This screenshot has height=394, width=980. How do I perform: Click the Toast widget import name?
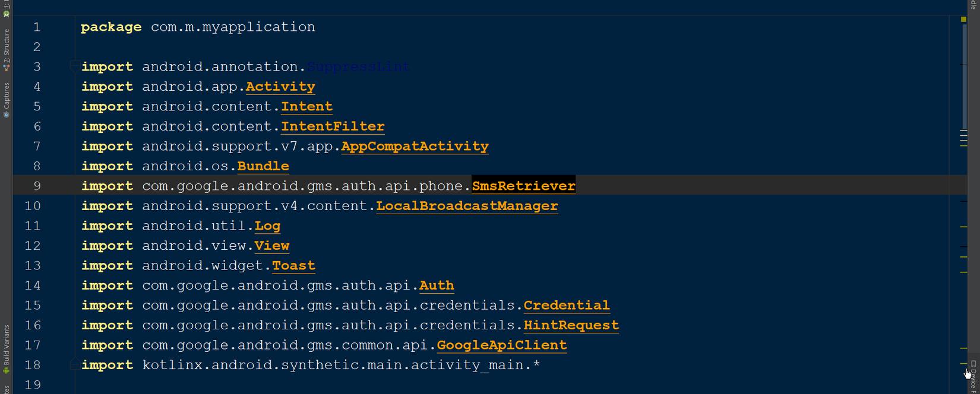[293, 265]
